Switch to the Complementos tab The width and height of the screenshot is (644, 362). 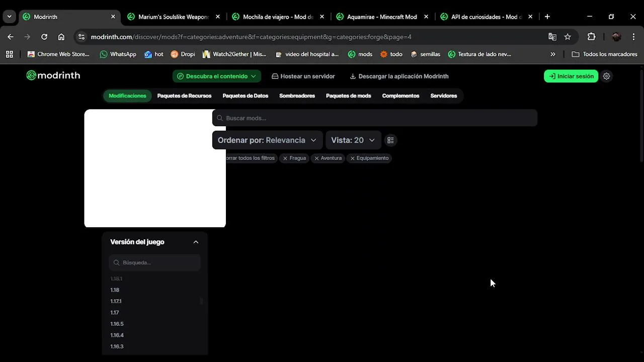400,96
